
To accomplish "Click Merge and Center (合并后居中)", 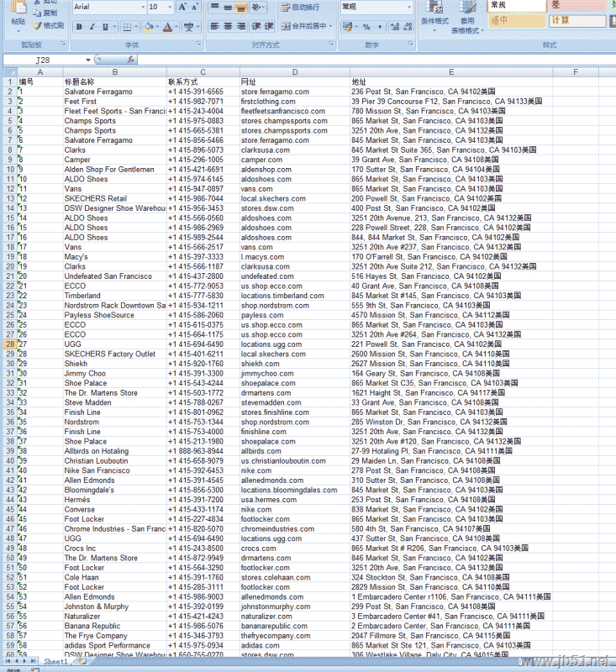I will (x=303, y=26).
